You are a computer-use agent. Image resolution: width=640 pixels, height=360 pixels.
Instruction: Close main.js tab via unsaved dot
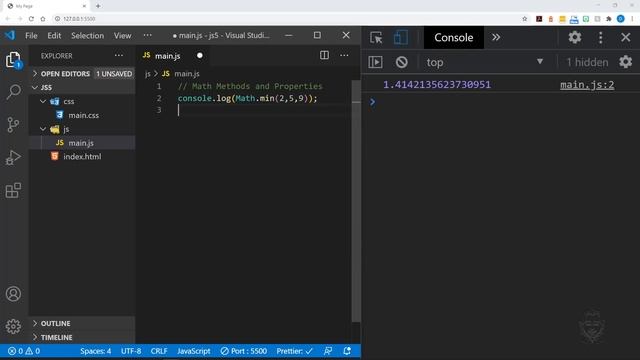coord(200,56)
